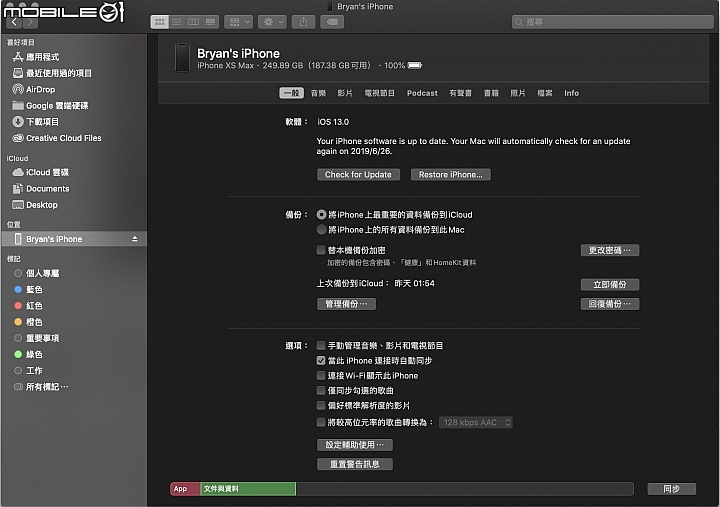Switch to the 一般 tab
This screenshot has height=507, width=720.
(292, 93)
